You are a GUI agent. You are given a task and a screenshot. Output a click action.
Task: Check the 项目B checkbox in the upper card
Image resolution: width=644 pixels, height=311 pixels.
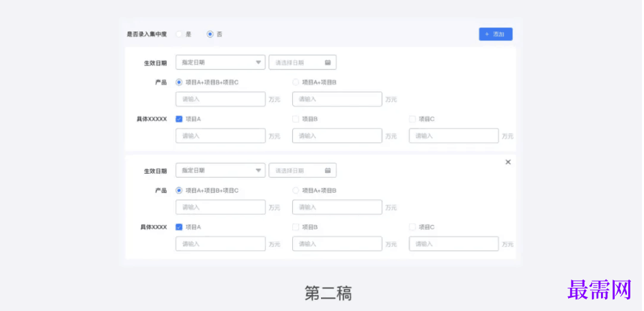click(296, 119)
